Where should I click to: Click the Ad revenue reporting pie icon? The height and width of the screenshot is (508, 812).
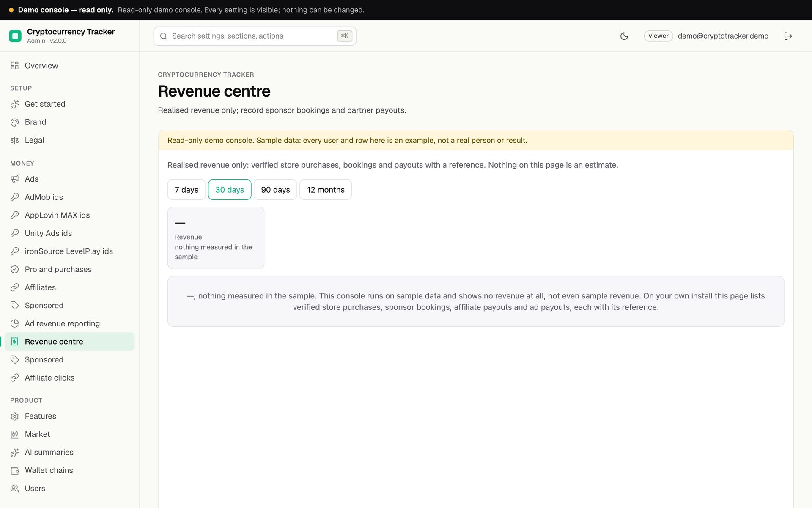pos(15,323)
